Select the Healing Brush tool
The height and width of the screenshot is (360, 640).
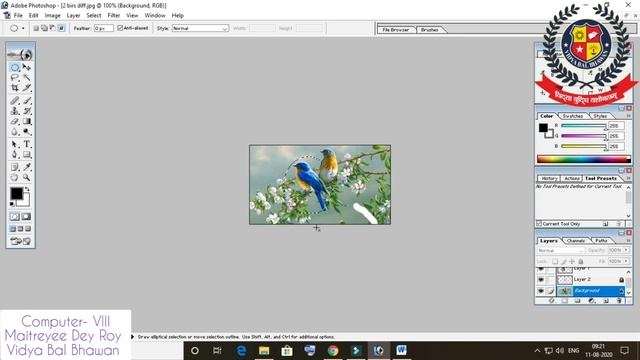pos(15,100)
